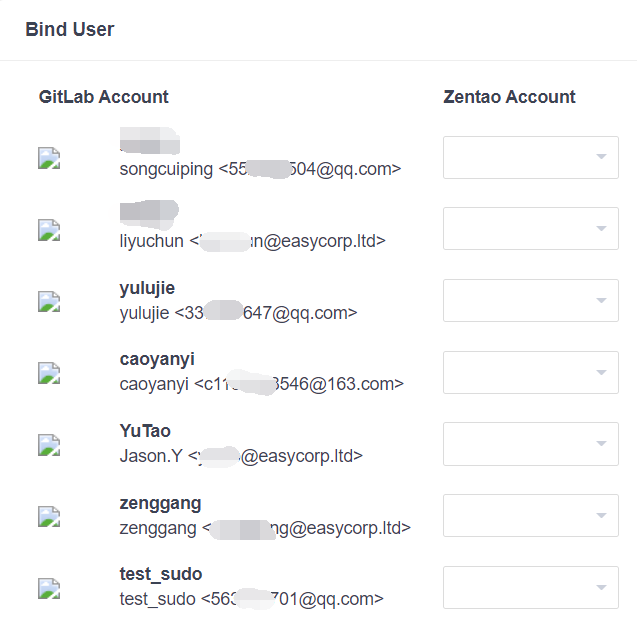Click zenggang's avatar image icon
Screen dimensions: 637x621
pyautogui.click(x=50, y=516)
